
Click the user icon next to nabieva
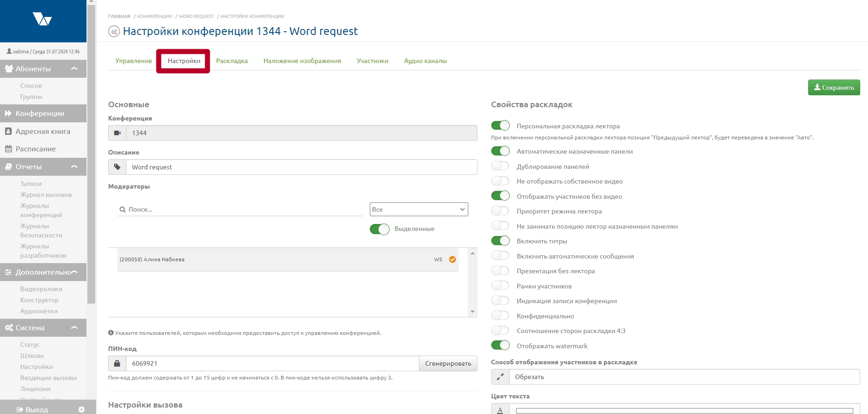(9, 52)
